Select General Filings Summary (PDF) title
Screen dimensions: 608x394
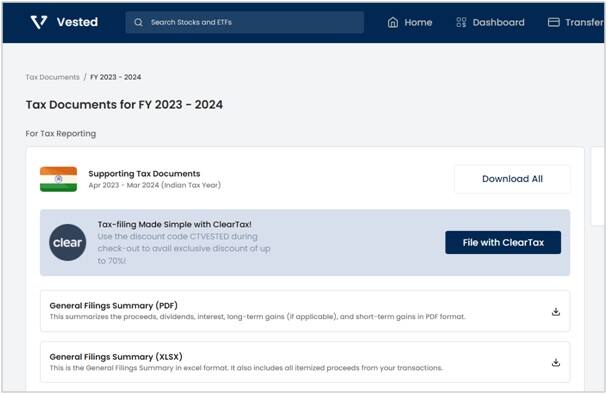(114, 305)
